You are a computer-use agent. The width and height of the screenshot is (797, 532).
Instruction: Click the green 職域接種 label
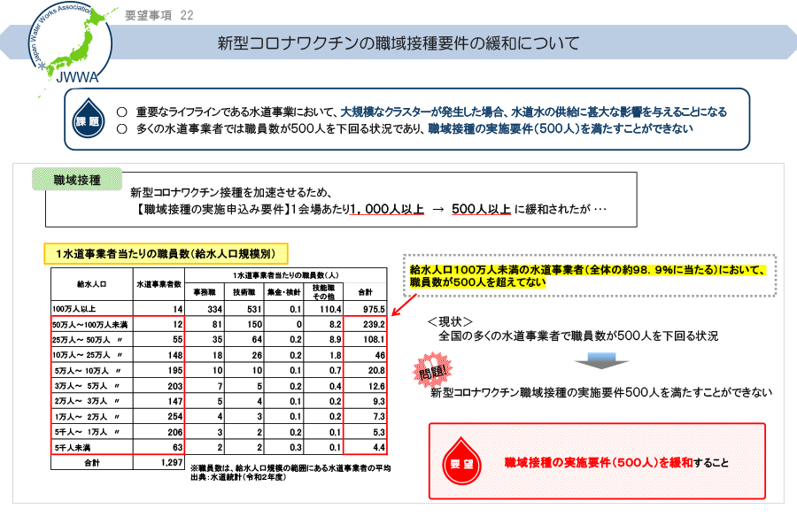click(x=77, y=180)
